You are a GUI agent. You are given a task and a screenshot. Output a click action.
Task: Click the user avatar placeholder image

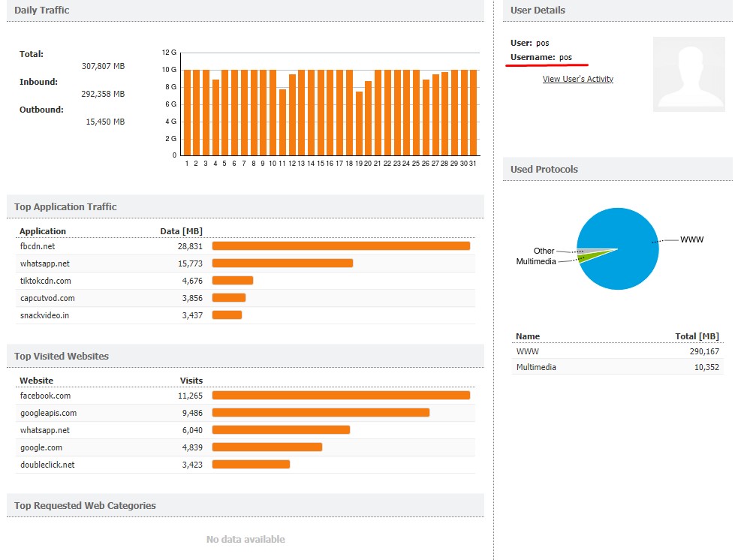[688, 74]
